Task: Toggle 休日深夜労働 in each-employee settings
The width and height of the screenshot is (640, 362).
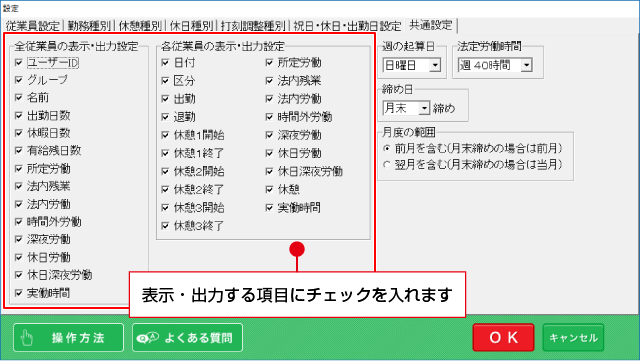Action: click(x=269, y=171)
